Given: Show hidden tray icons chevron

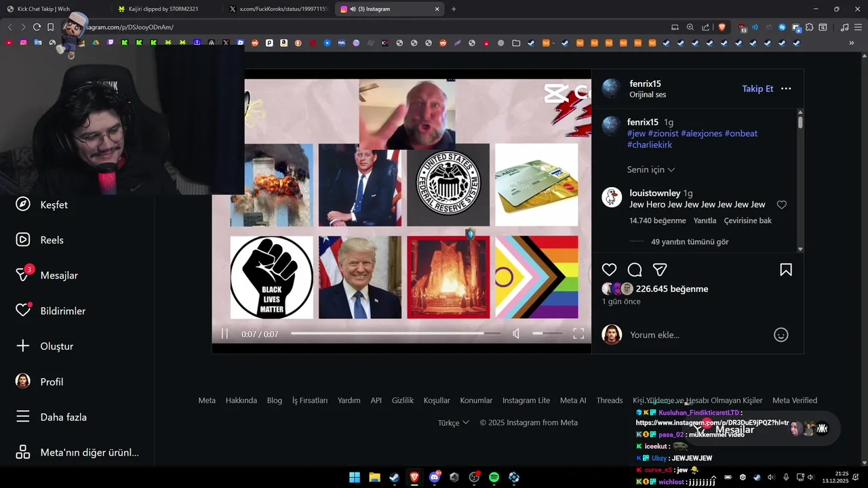Looking at the screenshot, I should point(715,477).
